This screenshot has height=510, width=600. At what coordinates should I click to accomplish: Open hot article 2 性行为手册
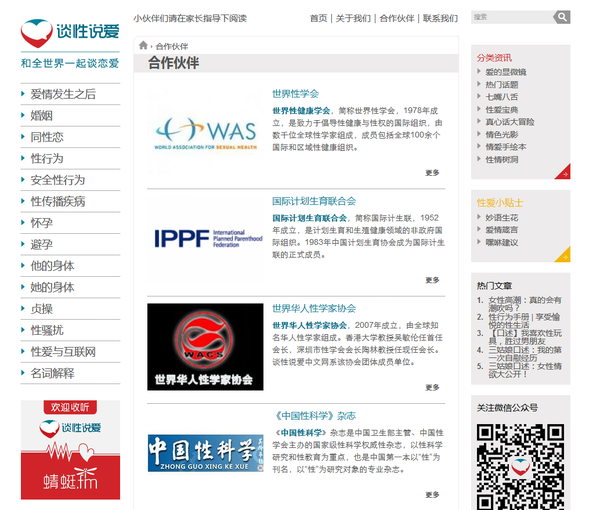click(524, 321)
